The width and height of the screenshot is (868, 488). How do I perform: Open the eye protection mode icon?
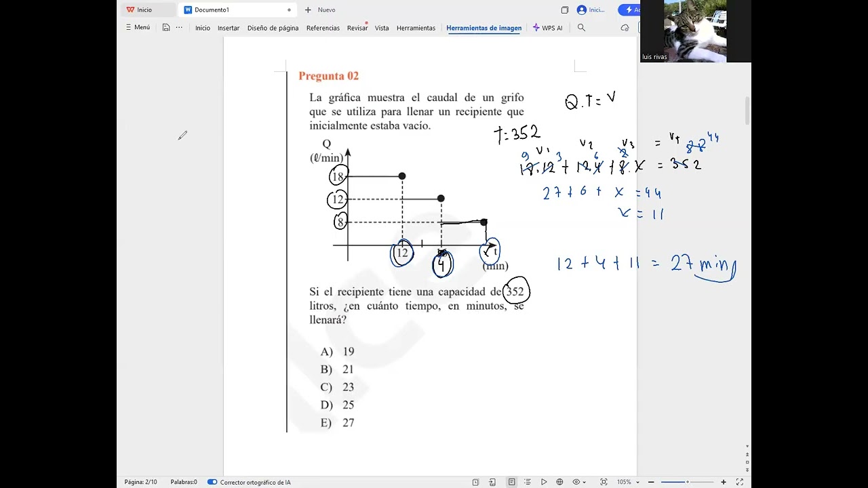[576, 482]
